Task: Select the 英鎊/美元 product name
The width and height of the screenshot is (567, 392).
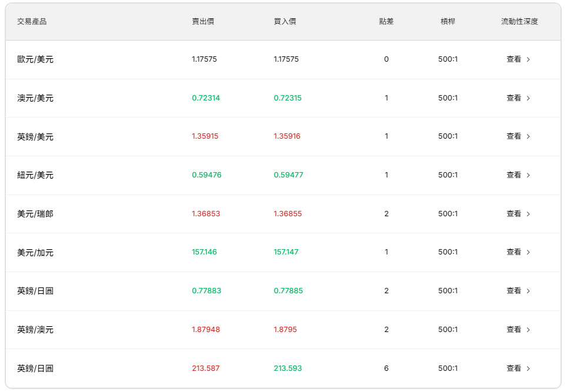Action: tap(35, 136)
